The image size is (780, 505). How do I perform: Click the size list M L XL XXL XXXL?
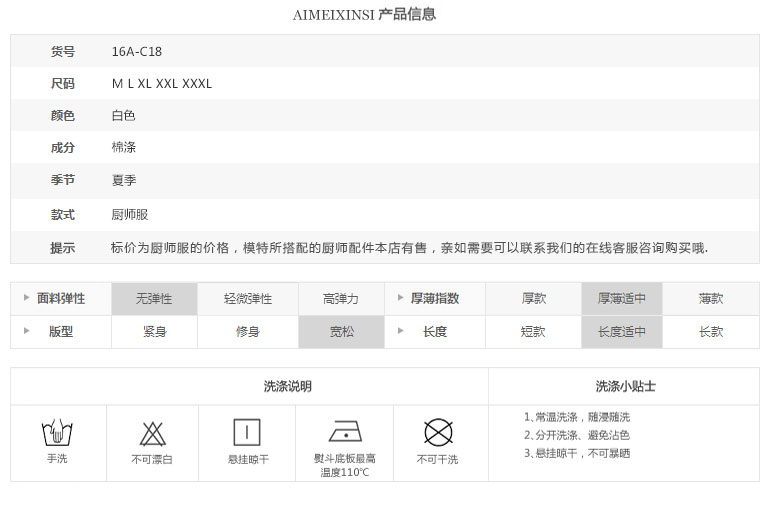[162, 84]
